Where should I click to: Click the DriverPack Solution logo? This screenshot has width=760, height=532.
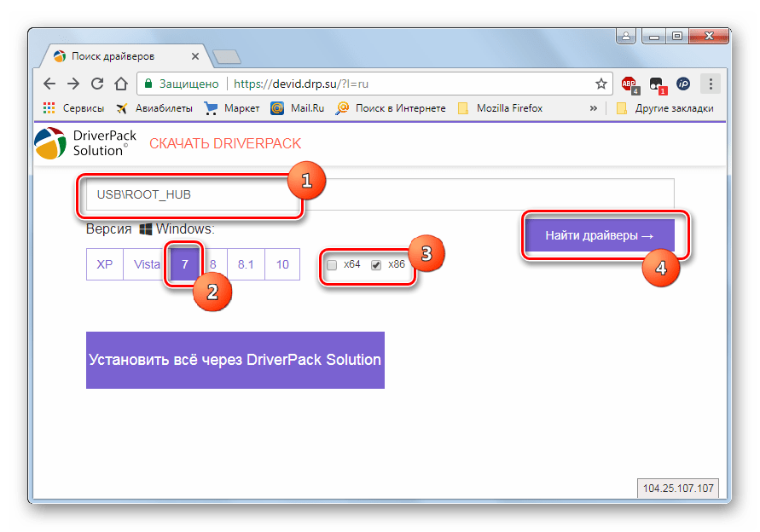pyautogui.click(x=82, y=143)
